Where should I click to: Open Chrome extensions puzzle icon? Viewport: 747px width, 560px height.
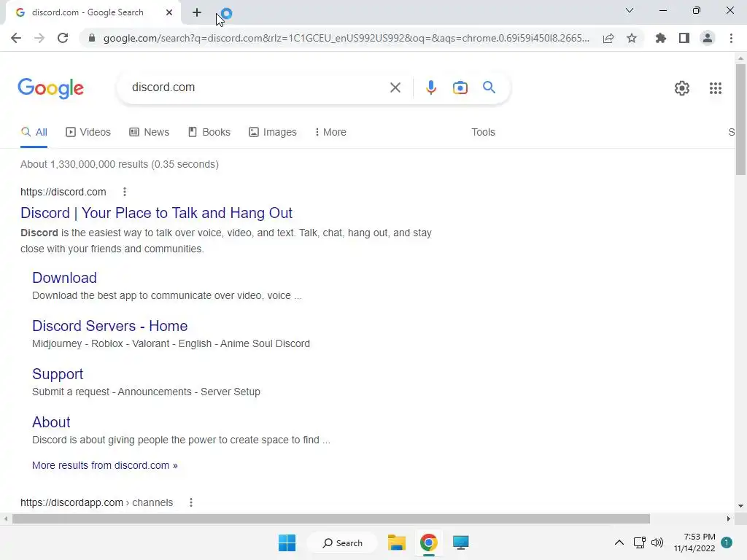tap(660, 38)
